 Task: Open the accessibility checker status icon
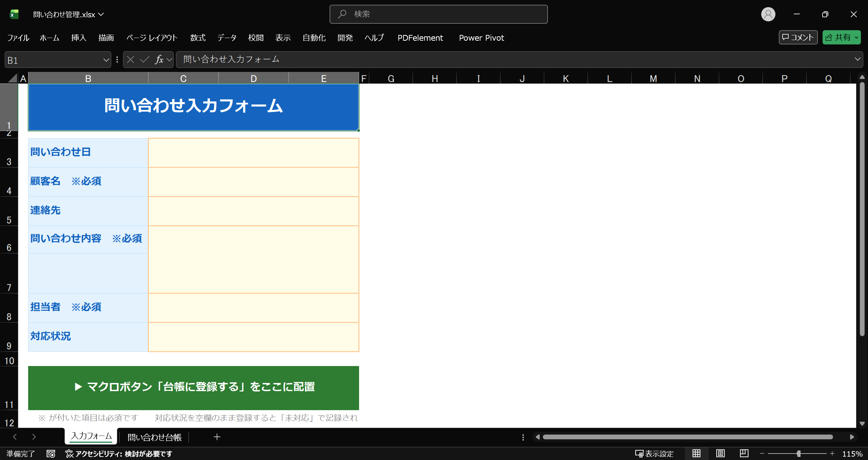tap(69, 454)
